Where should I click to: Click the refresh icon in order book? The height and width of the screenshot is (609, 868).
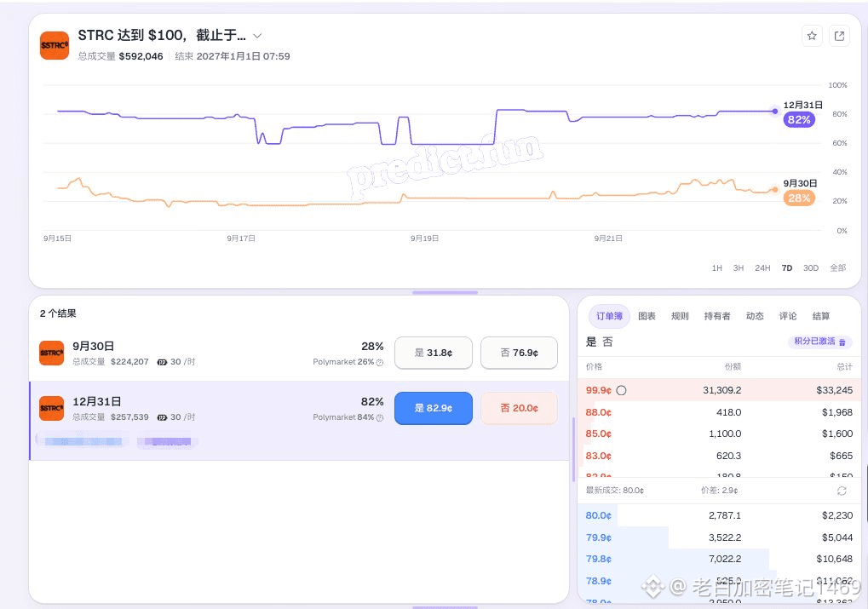[842, 491]
